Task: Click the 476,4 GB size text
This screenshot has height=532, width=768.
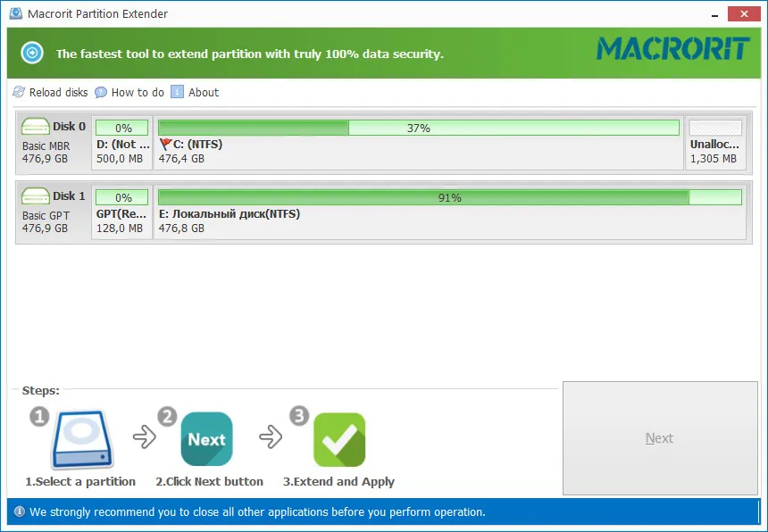Action: tap(181, 159)
